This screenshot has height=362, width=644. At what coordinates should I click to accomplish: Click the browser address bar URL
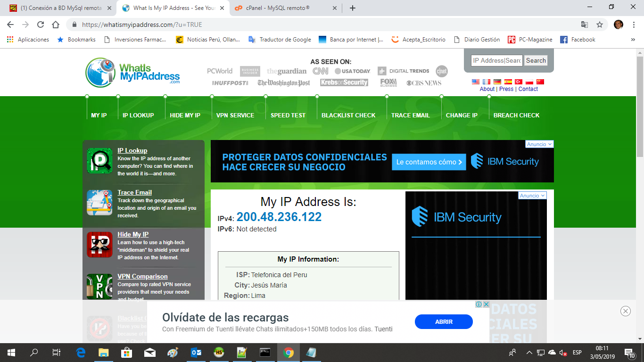click(x=142, y=25)
